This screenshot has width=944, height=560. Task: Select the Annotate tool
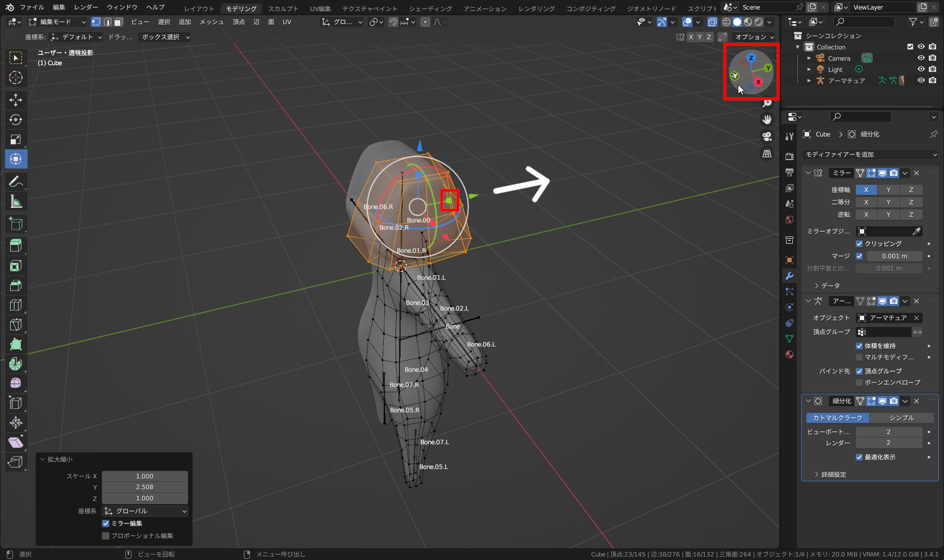click(x=15, y=181)
